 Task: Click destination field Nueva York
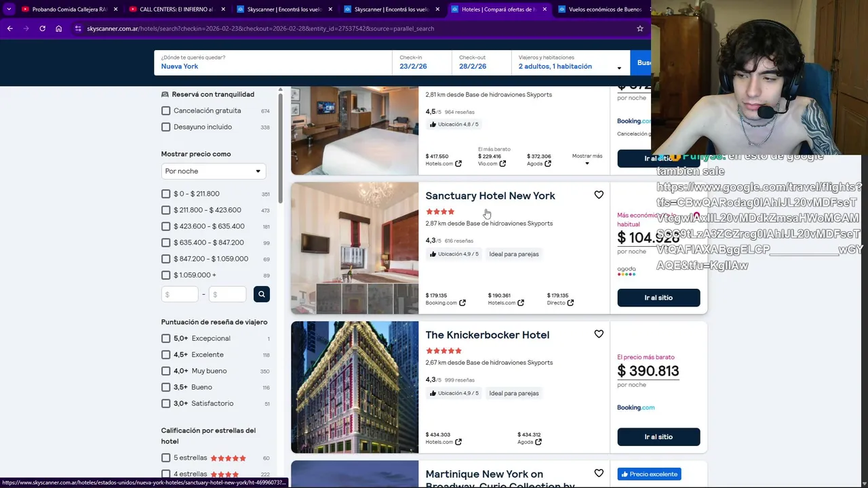click(x=273, y=62)
